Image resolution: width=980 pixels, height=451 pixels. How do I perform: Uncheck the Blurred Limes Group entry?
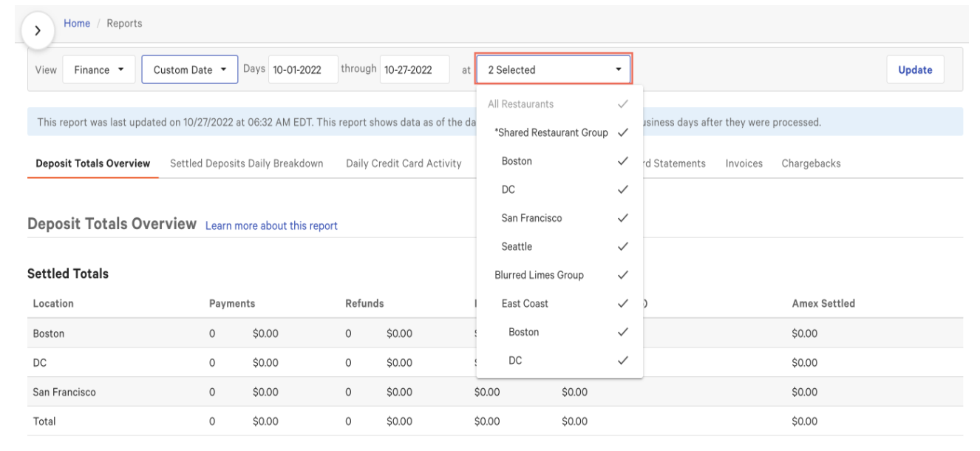tap(559, 275)
